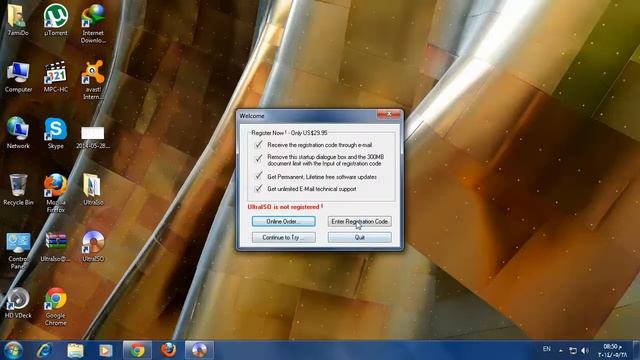Click the EN language indicator
The height and width of the screenshot is (360, 640).
point(547,349)
